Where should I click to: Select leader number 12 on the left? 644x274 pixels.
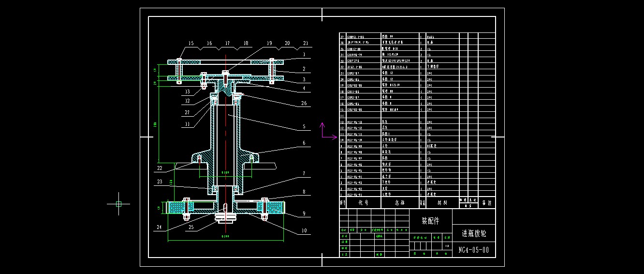click(187, 101)
